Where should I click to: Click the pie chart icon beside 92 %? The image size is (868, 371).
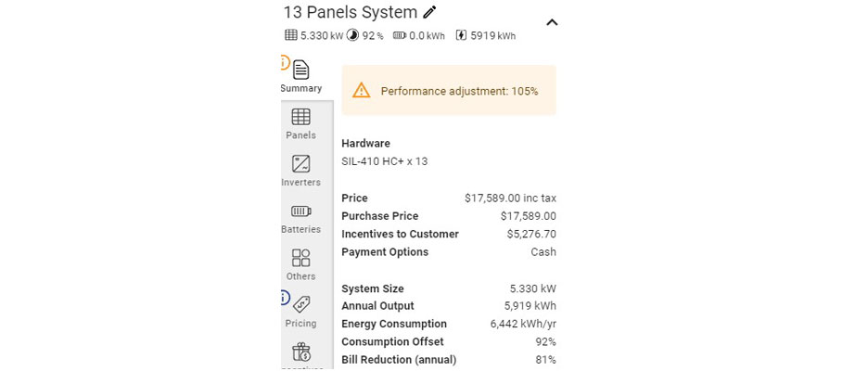[x=353, y=36]
